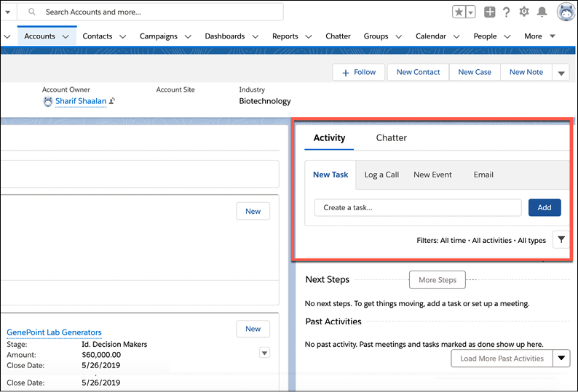This screenshot has width=578, height=392.
Task: Switch to the Chatter panel tab
Action: click(391, 137)
